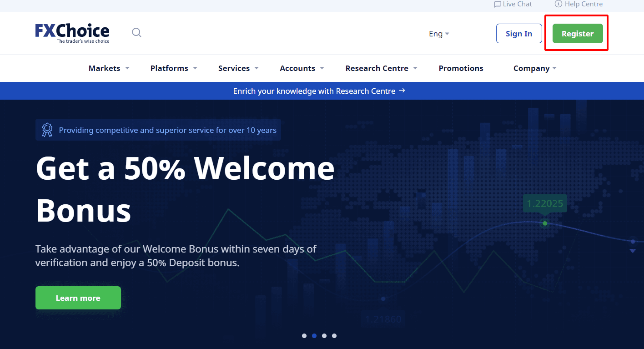Click the Learn more button
Viewport: 644px width, 349px height.
[x=78, y=298]
